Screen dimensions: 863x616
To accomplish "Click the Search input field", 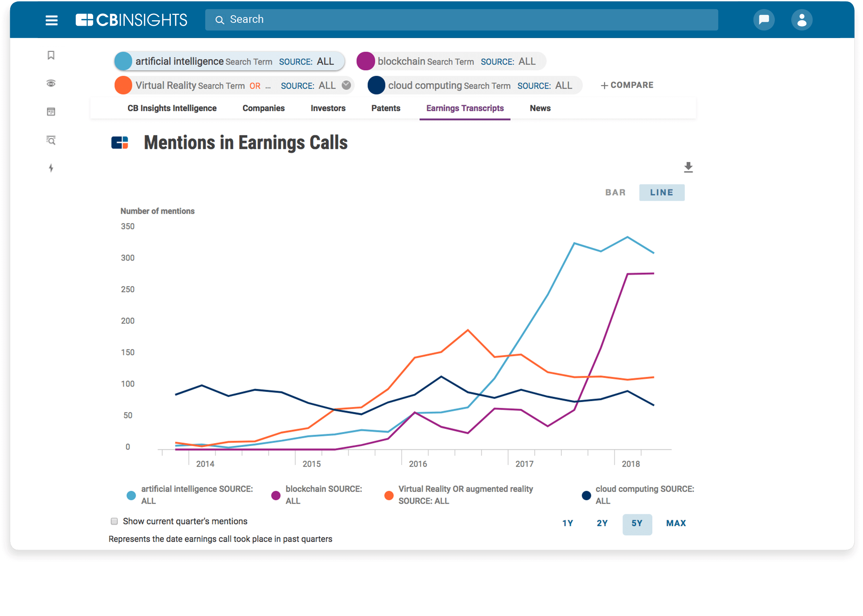I will (461, 20).
